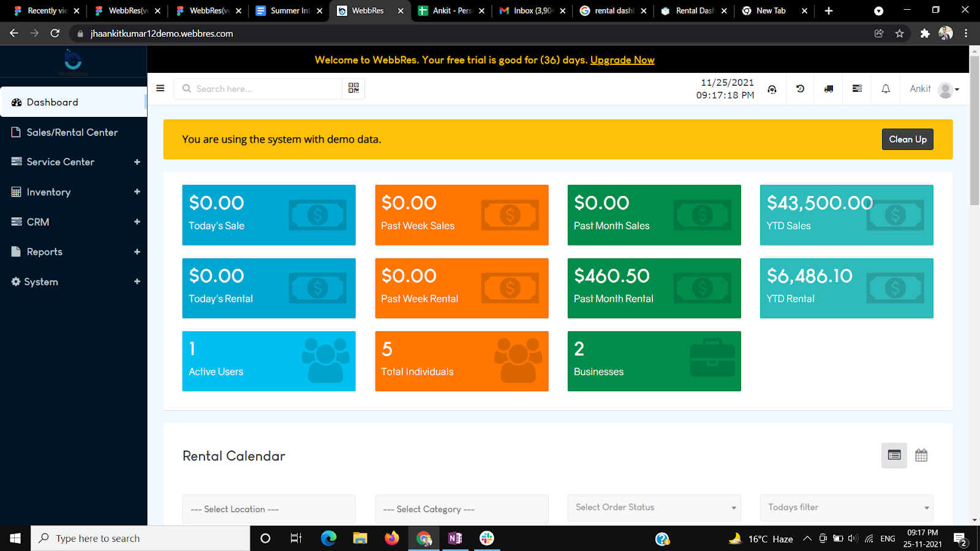Image resolution: width=980 pixels, height=551 pixels.
Task: Open the Total Individuals card
Action: (x=462, y=361)
